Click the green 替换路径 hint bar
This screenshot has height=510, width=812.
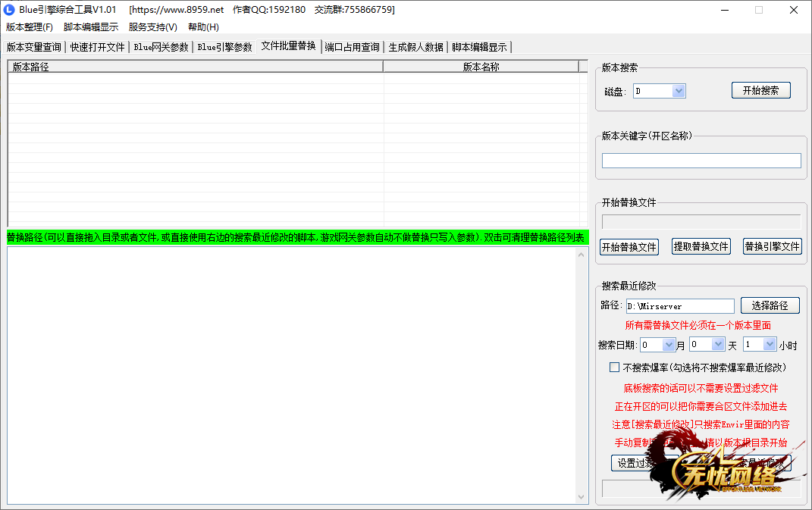pyautogui.click(x=296, y=238)
